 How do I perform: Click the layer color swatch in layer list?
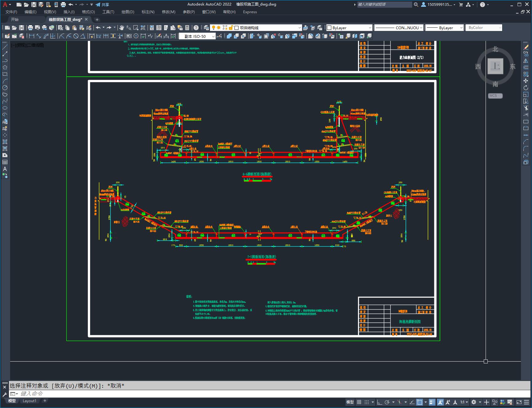click(x=237, y=28)
